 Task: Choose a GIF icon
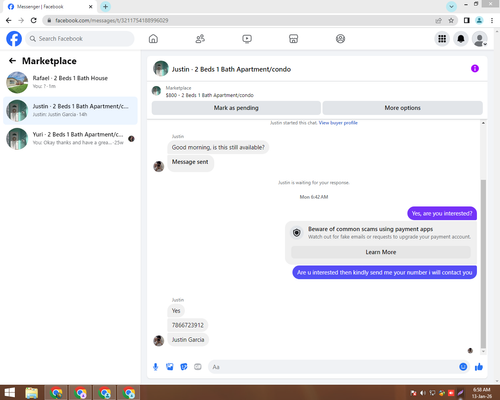(x=198, y=367)
